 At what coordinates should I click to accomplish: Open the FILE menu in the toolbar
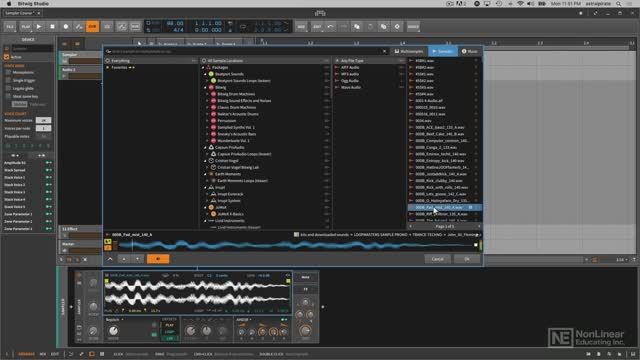coord(10,27)
